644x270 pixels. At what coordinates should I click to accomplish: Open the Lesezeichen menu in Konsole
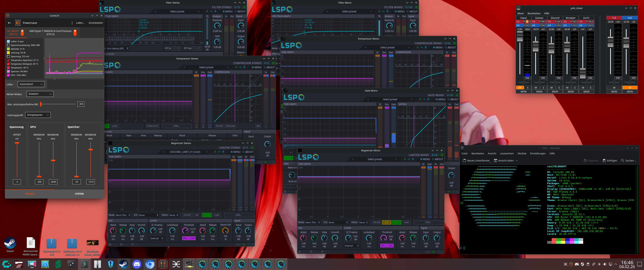pos(507,154)
